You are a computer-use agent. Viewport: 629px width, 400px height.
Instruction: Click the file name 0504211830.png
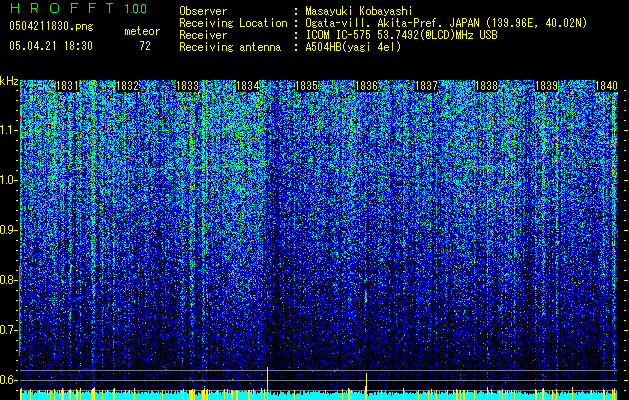pos(51,27)
